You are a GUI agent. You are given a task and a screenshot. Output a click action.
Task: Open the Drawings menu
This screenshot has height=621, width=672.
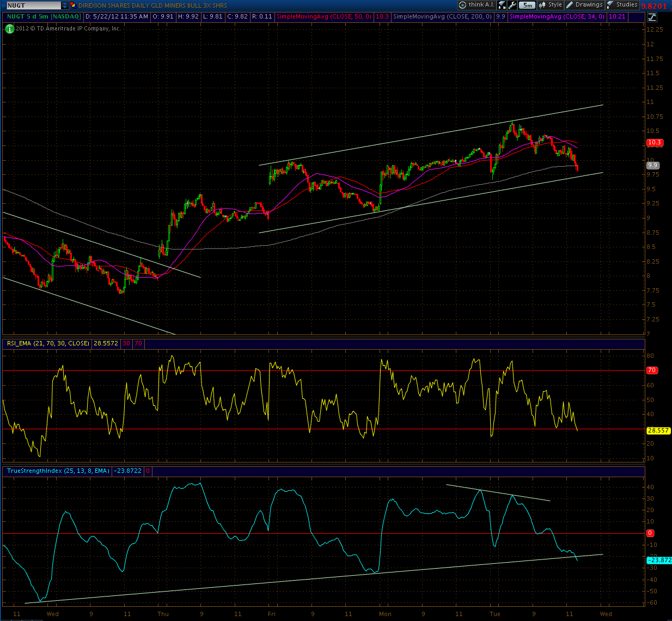click(585, 5)
